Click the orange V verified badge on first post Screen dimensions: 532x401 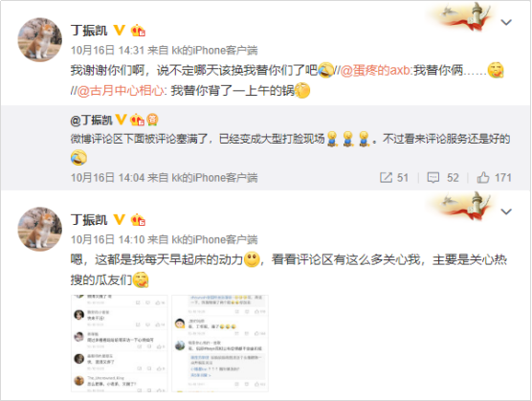(x=119, y=31)
